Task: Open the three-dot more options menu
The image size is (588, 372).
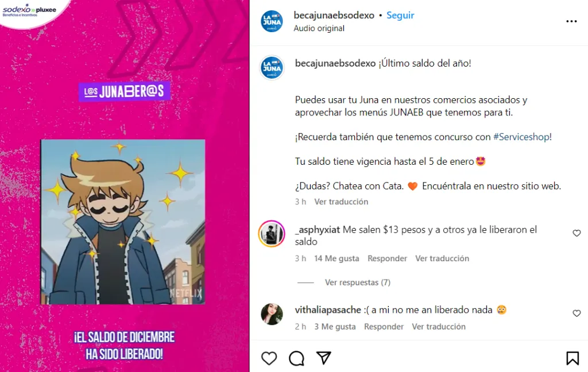Action: tap(571, 21)
